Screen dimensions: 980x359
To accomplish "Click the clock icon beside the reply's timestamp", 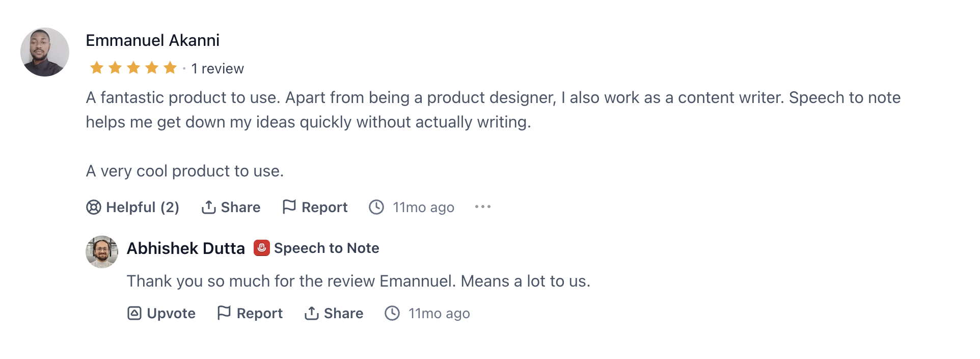I will coord(392,313).
